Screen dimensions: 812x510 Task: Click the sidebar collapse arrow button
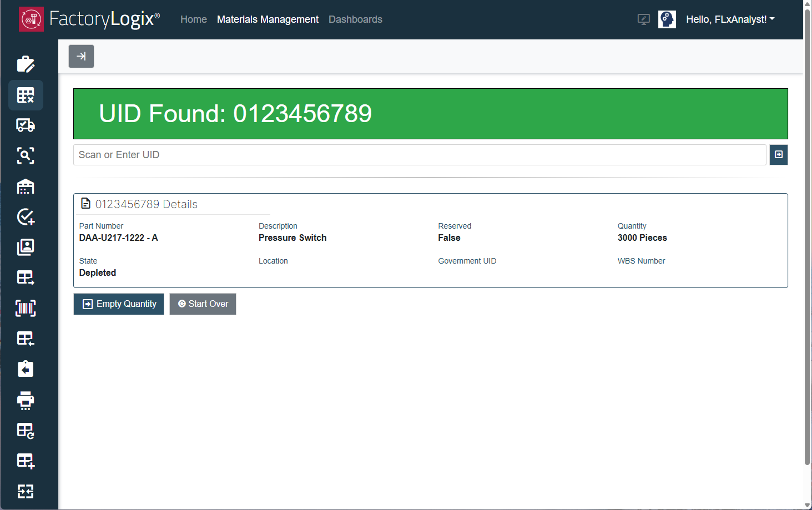81,56
